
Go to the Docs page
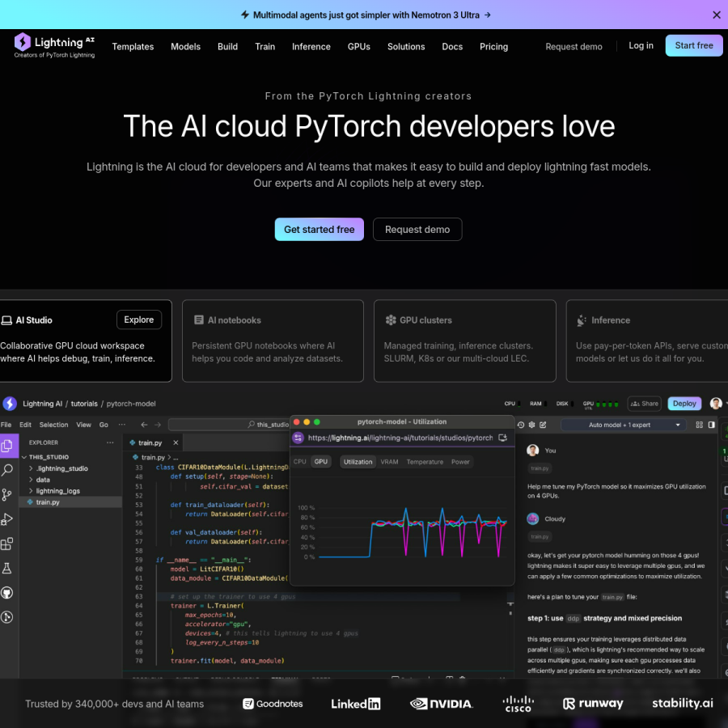pos(452,46)
